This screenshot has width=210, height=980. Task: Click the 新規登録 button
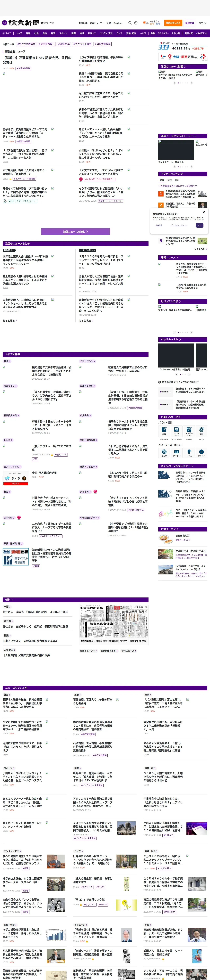[x=189, y=23]
